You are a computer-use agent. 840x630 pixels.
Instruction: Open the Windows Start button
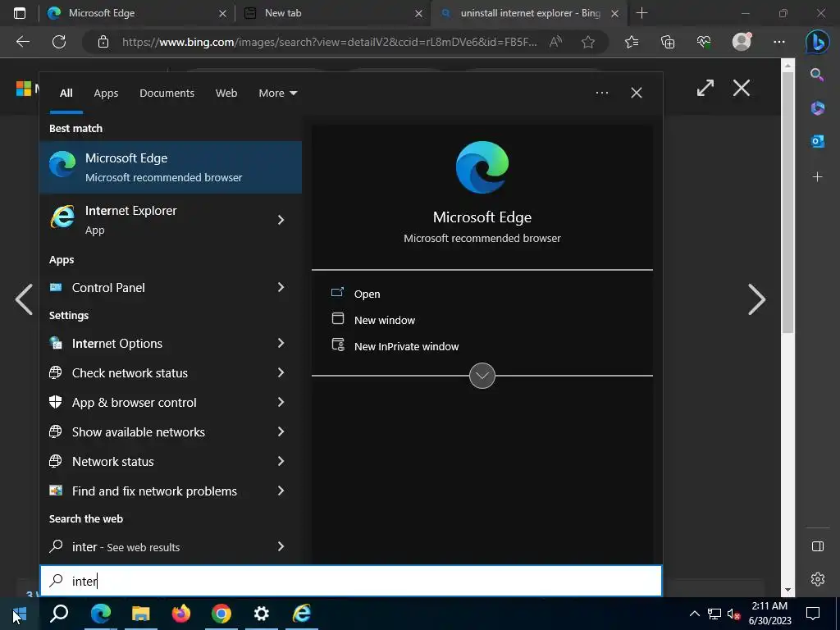pyautogui.click(x=20, y=614)
